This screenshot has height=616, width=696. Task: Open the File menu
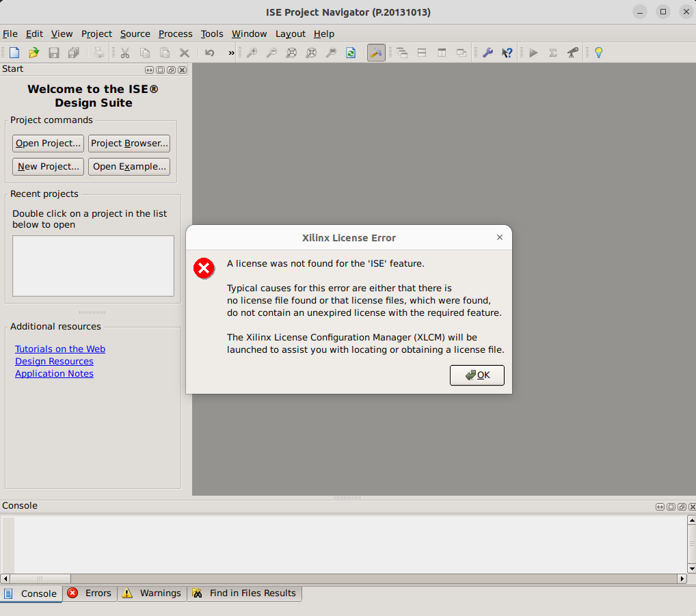pos(10,34)
